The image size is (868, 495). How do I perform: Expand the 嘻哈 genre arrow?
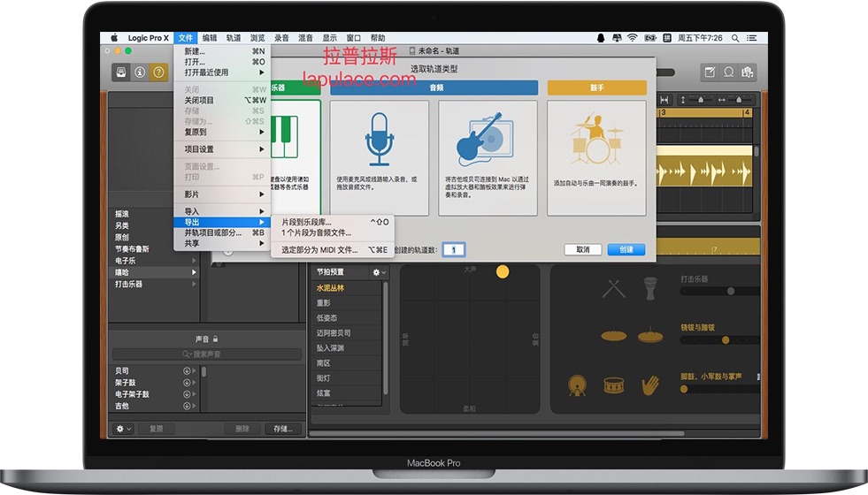click(x=194, y=272)
